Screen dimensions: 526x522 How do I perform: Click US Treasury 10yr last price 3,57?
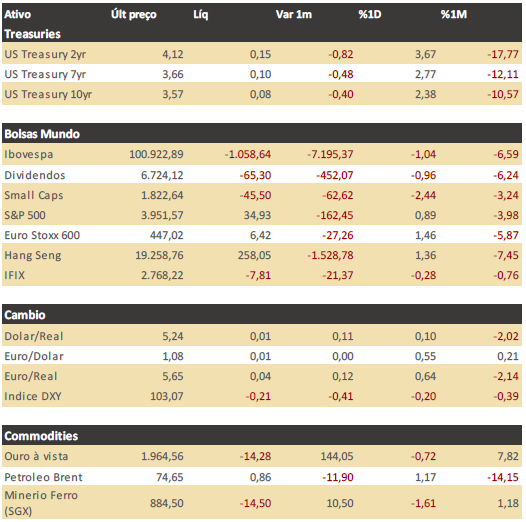click(x=173, y=94)
